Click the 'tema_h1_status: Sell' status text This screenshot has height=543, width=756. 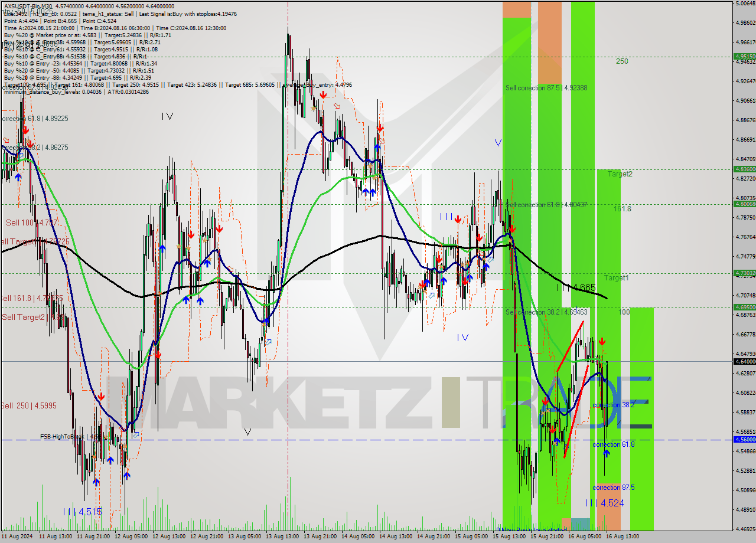[x=109, y=14]
